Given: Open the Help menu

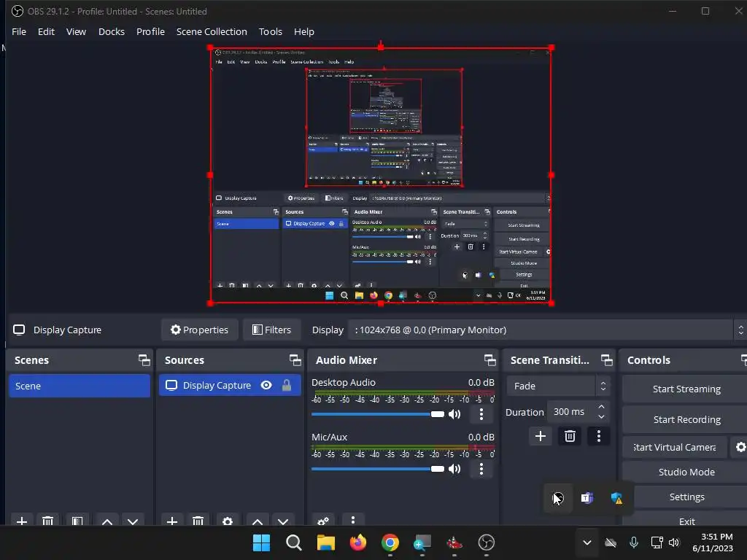Looking at the screenshot, I should pos(304,31).
